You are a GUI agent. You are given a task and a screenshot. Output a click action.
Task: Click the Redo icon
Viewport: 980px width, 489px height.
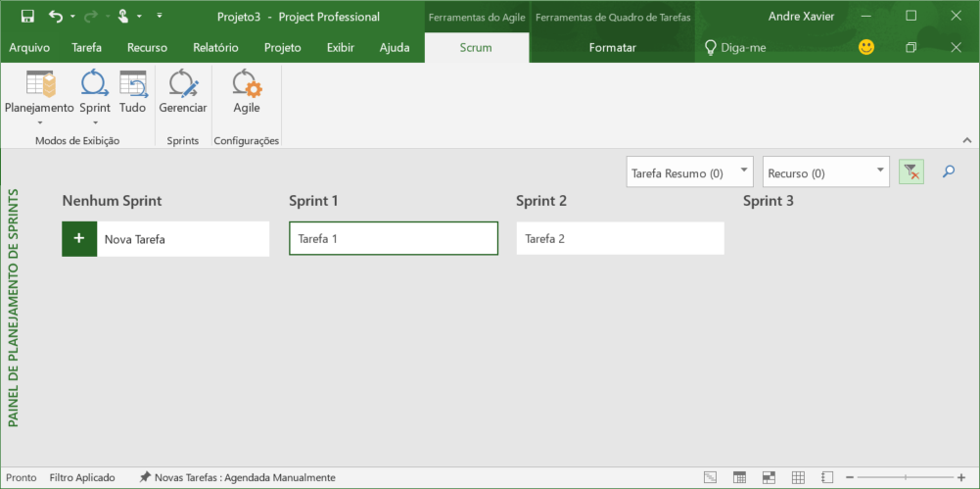click(x=89, y=17)
